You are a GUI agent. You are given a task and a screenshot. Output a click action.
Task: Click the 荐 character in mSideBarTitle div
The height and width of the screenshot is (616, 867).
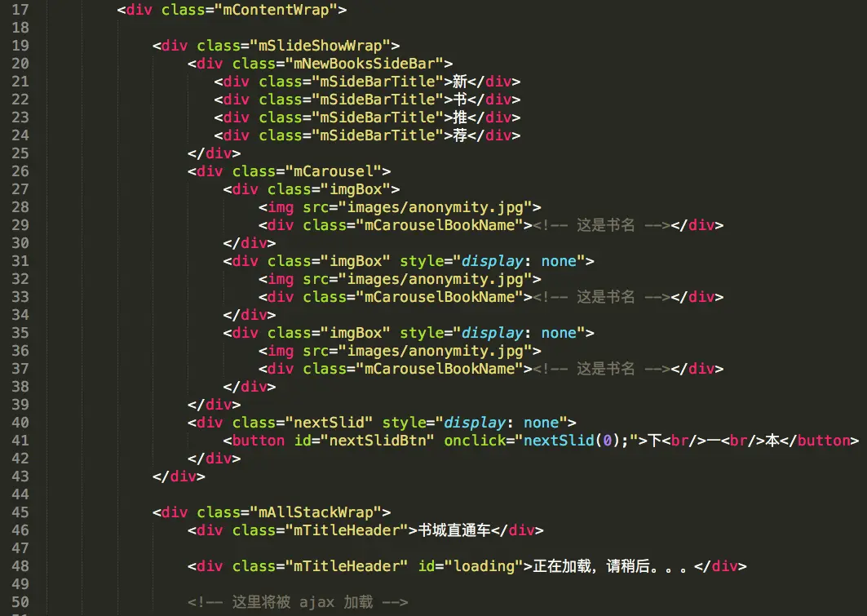[x=460, y=135]
